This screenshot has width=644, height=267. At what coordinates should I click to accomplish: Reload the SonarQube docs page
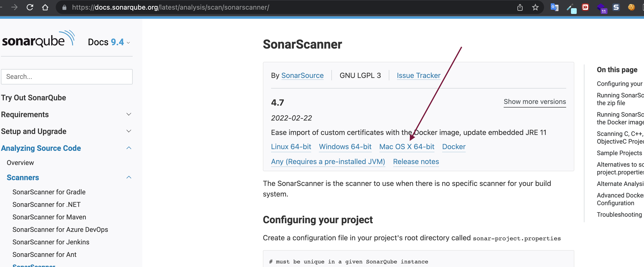point(30,7)
